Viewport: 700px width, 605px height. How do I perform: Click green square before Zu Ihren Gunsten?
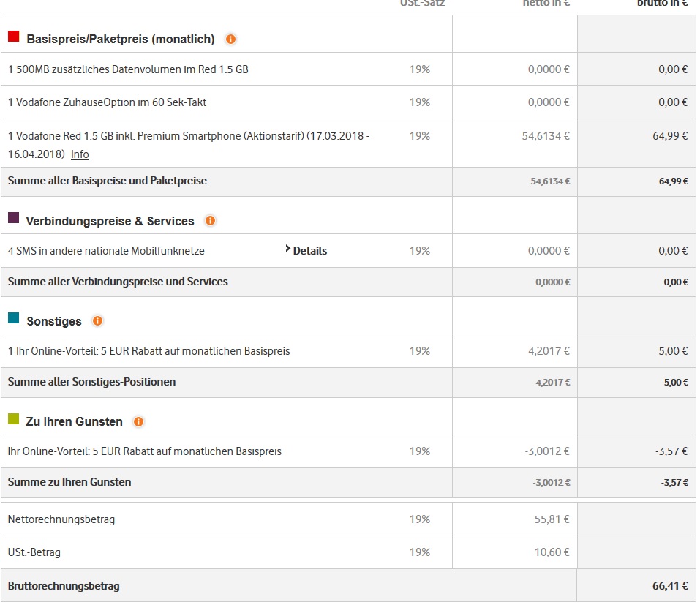[13, 418]
